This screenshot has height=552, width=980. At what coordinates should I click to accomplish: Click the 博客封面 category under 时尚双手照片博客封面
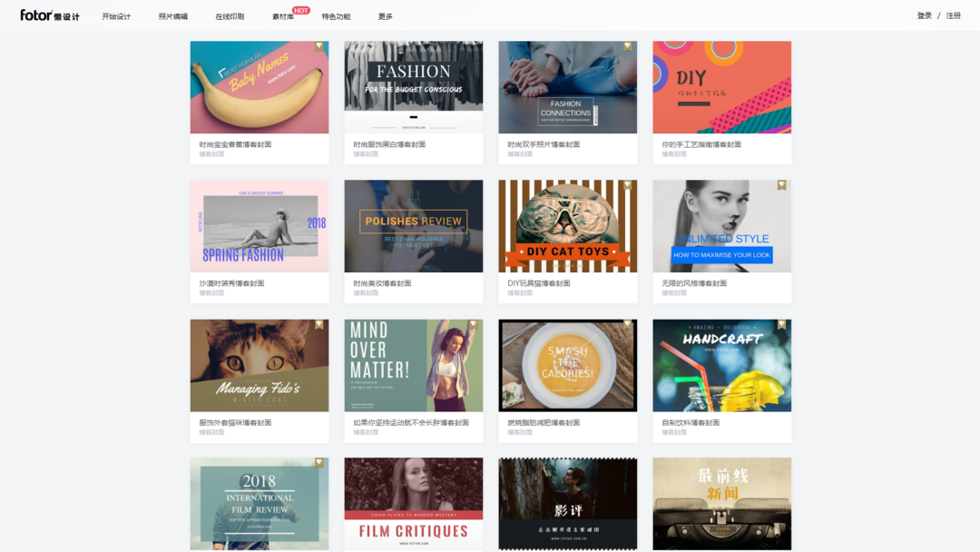point(520,153)
